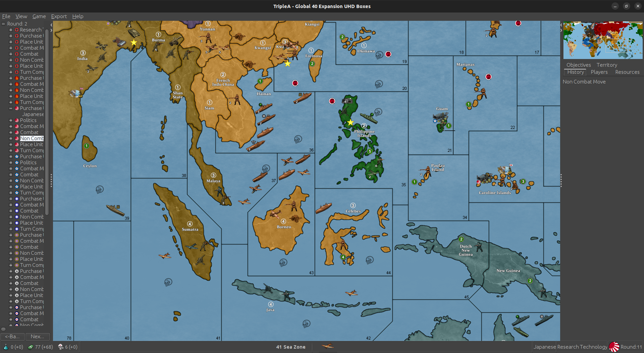
Task: Click the 'Round:11' status text
Action: pyautogui.click(x=631, y=347)
